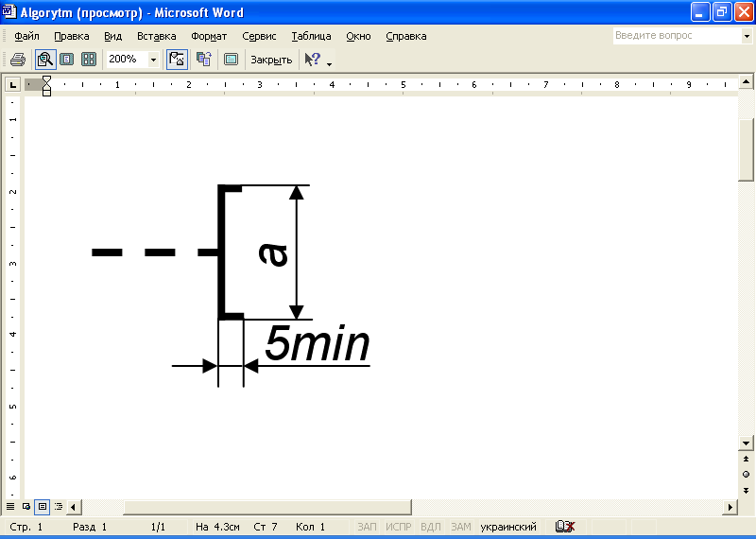Click the vertical scrollbar thumb
The height and width of the screenshot is (539, 756).
[746, 149]
